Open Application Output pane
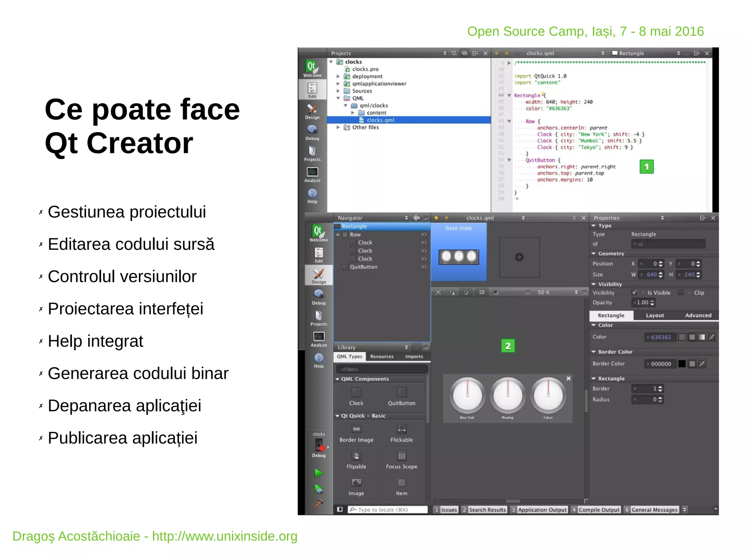747x560 pixels. (x=539, y=510)
